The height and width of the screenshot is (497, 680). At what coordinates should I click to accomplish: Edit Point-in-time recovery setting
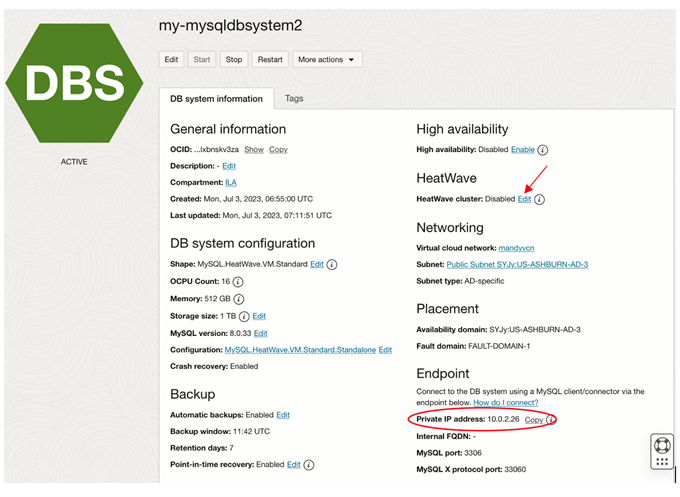pos(294,464)
